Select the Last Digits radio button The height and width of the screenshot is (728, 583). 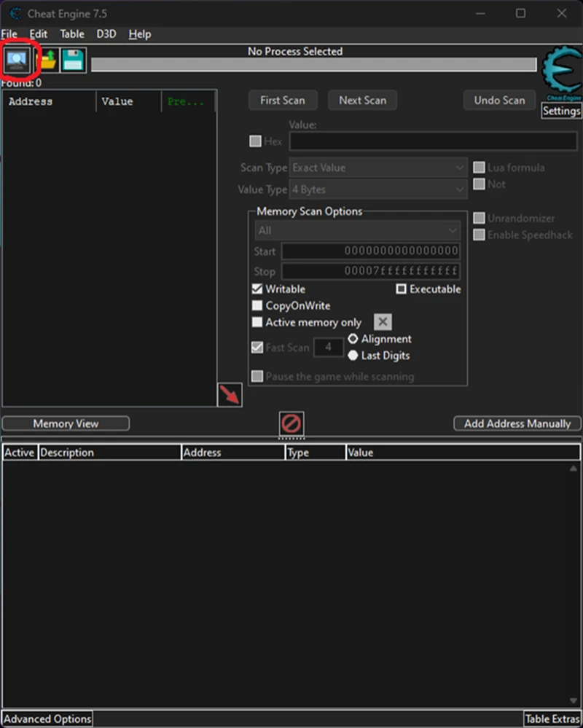[353, 356]
